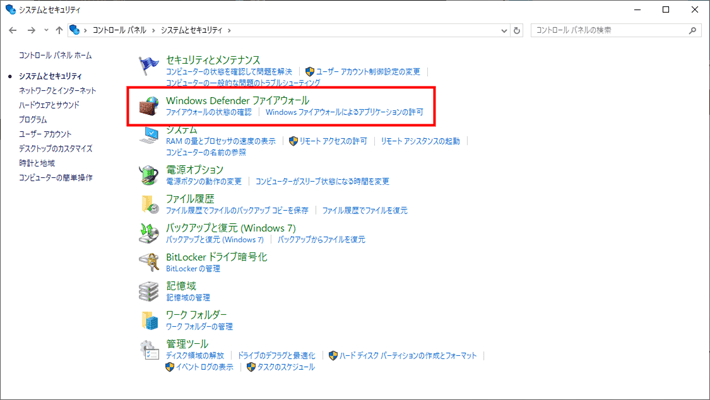This screenshot has height=400, width=710.
Task: Open the システム heading
Action: [181, 130]
